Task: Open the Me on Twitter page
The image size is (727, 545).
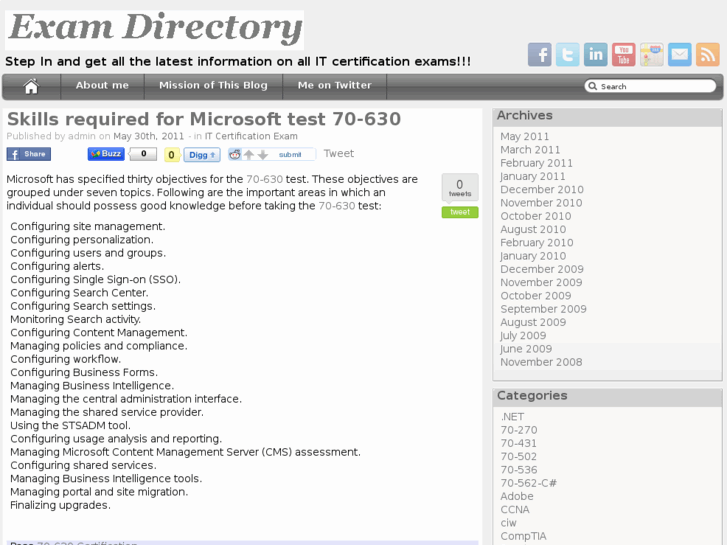Action: (x=335, y=85)
